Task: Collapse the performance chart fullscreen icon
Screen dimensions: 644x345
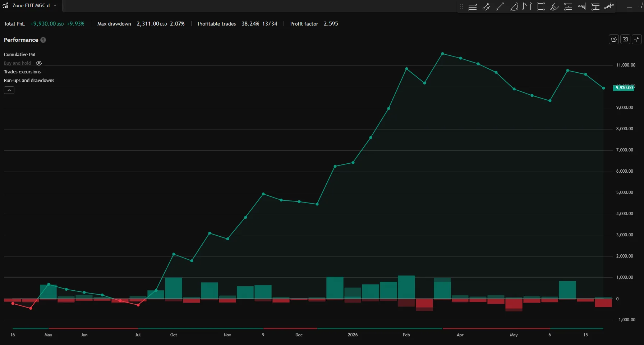Action: (x=637, y=39)
